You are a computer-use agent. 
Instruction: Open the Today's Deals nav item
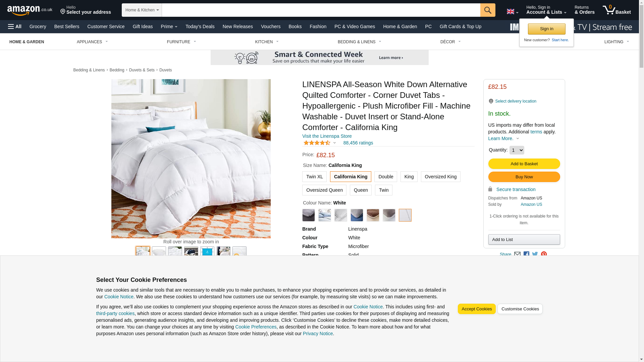click(x=200, y=26)
